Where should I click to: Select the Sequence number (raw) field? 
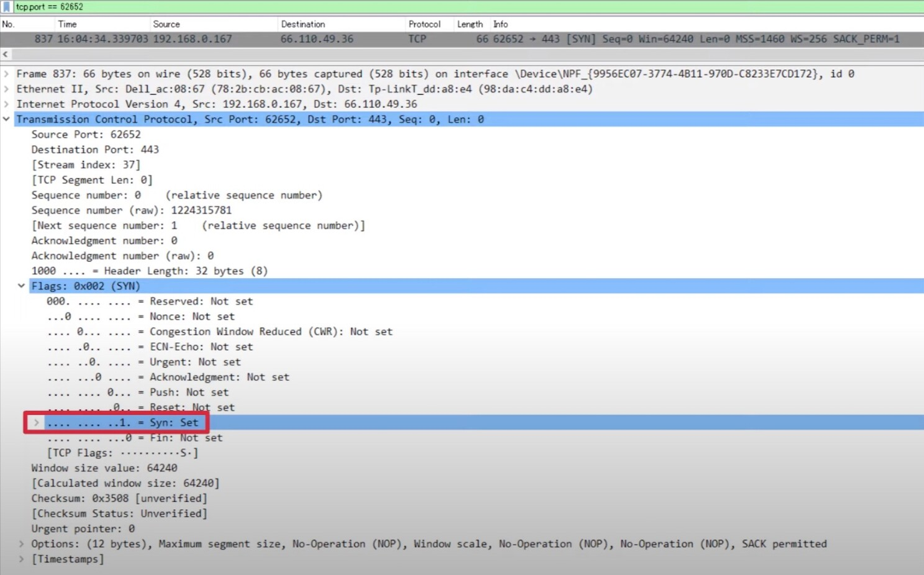[x=132, y=211]
